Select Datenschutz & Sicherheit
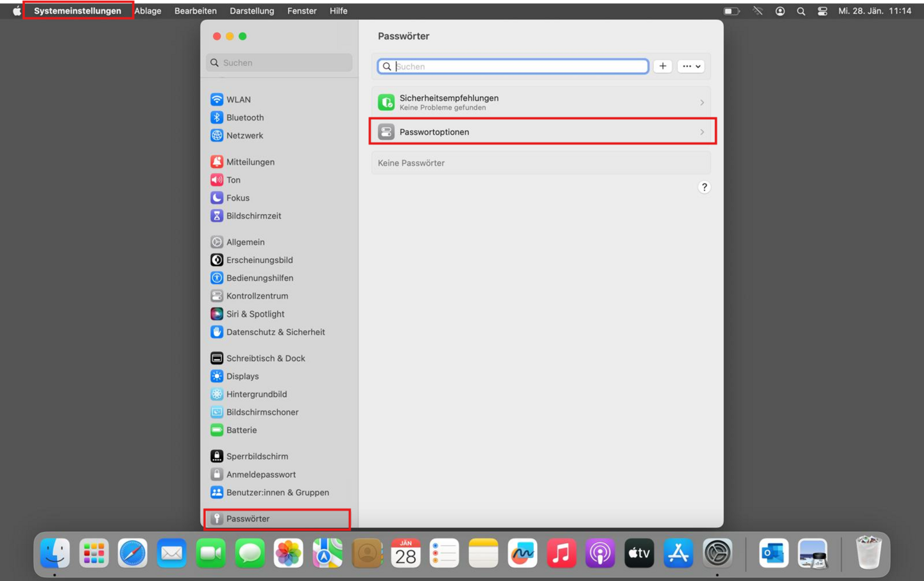 coord(275,332)
